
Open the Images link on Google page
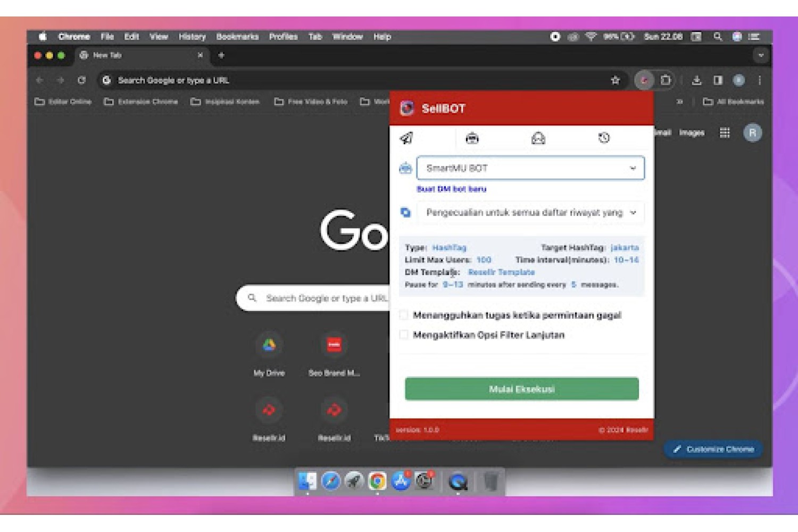point(692,132)
